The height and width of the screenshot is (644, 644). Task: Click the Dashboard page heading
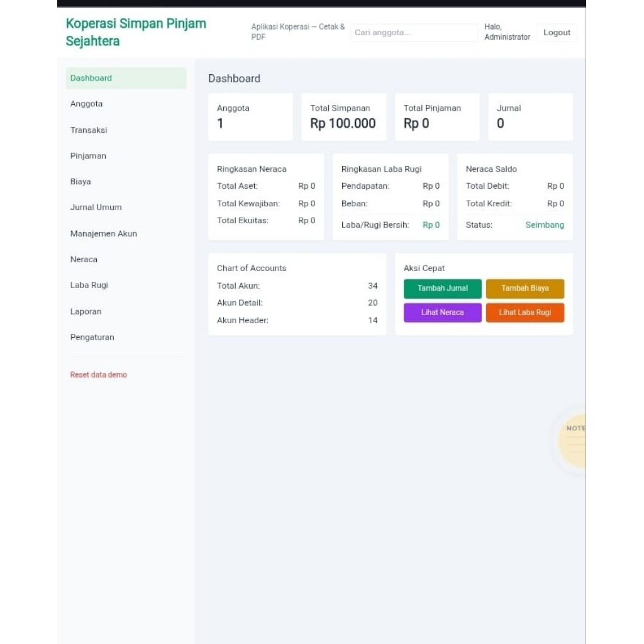pos(234,79)
